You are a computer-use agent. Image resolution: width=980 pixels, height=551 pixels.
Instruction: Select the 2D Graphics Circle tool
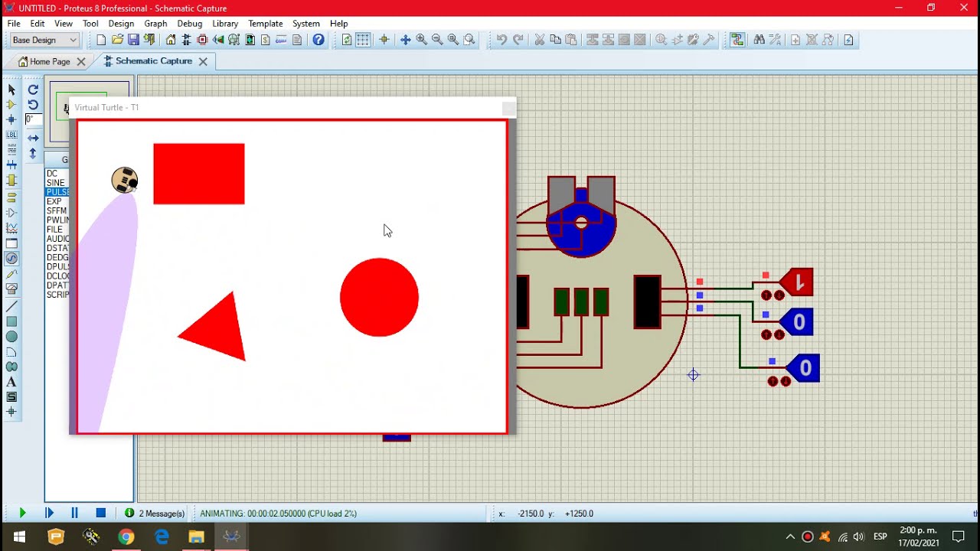11,337
